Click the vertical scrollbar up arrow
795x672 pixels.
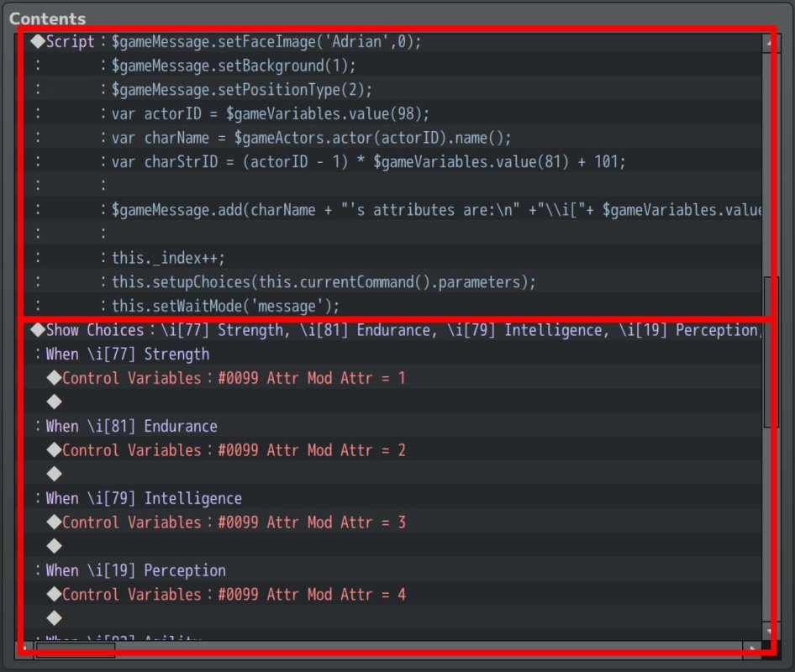770,43
